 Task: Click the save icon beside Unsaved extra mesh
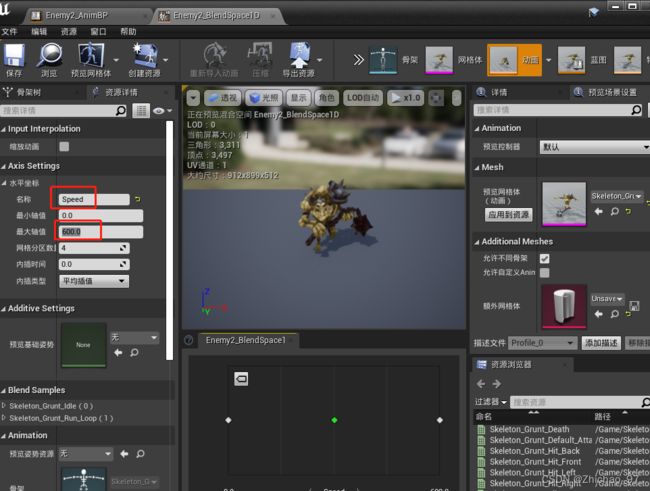[x=634, y=306]
